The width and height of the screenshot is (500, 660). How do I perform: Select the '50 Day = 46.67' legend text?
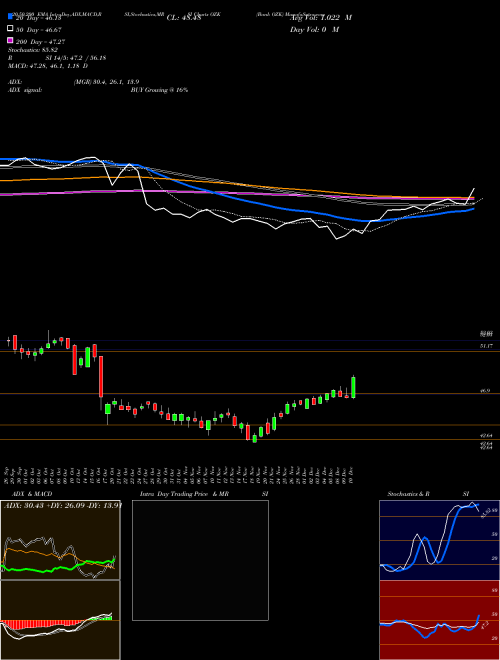click(39, 30)
